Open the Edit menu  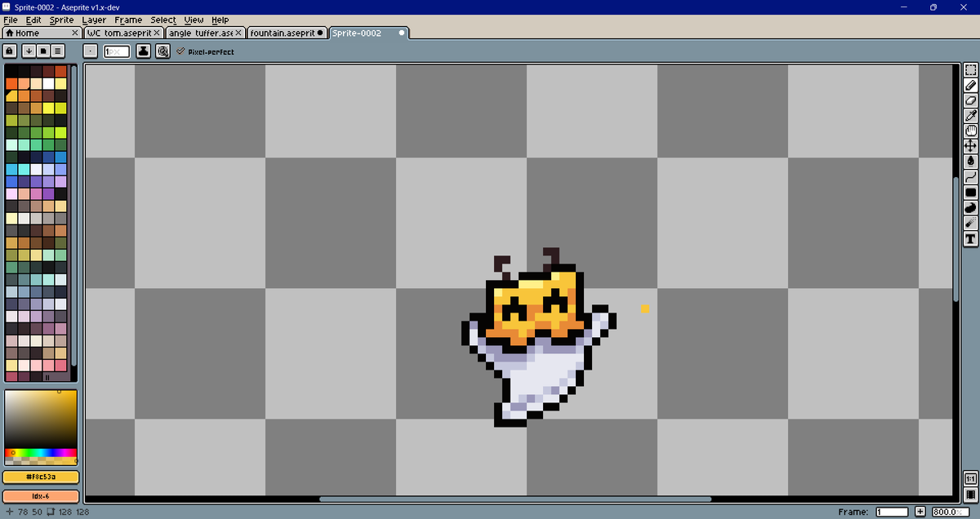[x=33, y=20]
